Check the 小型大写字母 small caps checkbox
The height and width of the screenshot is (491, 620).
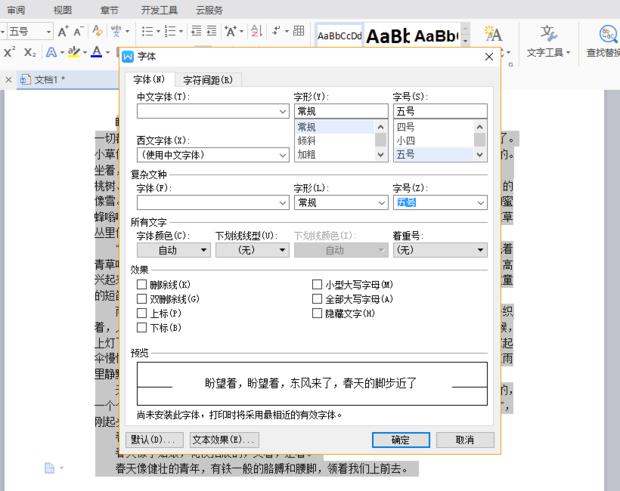point(317,285)
